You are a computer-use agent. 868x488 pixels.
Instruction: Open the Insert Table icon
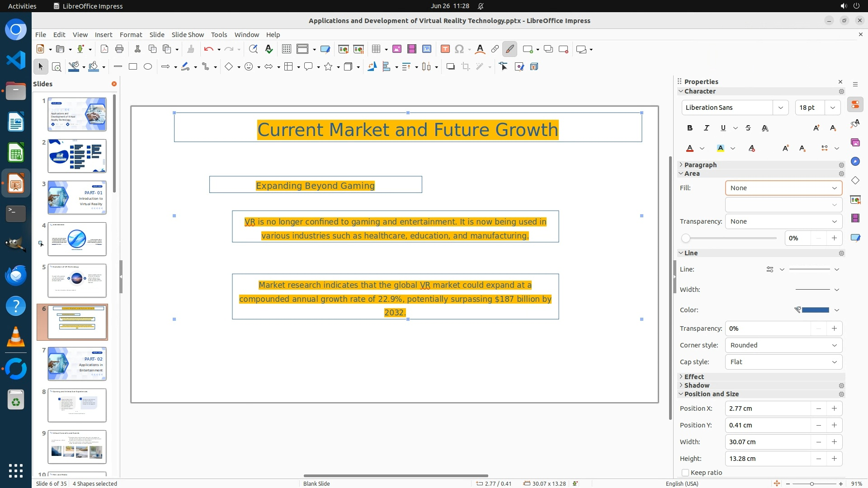(376, 49)
